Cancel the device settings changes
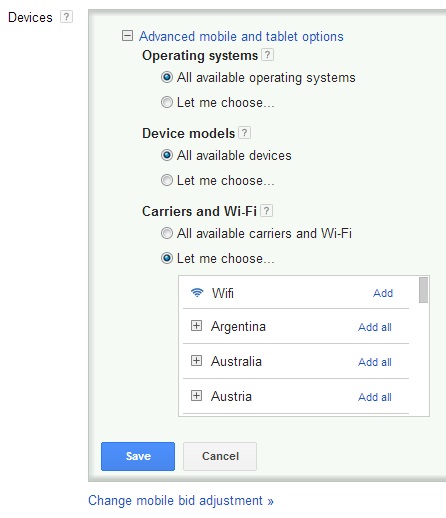 click(220, 456)
